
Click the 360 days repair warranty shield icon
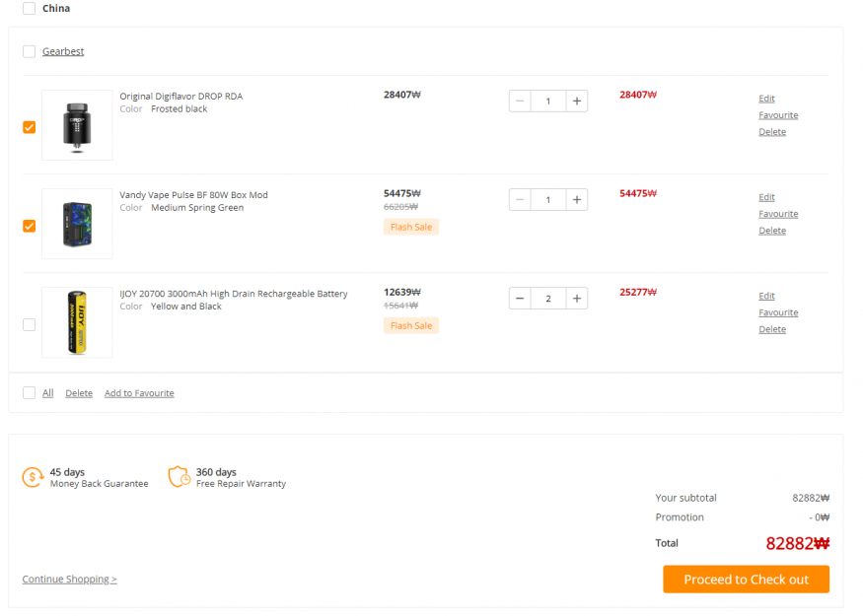point(179,477)
